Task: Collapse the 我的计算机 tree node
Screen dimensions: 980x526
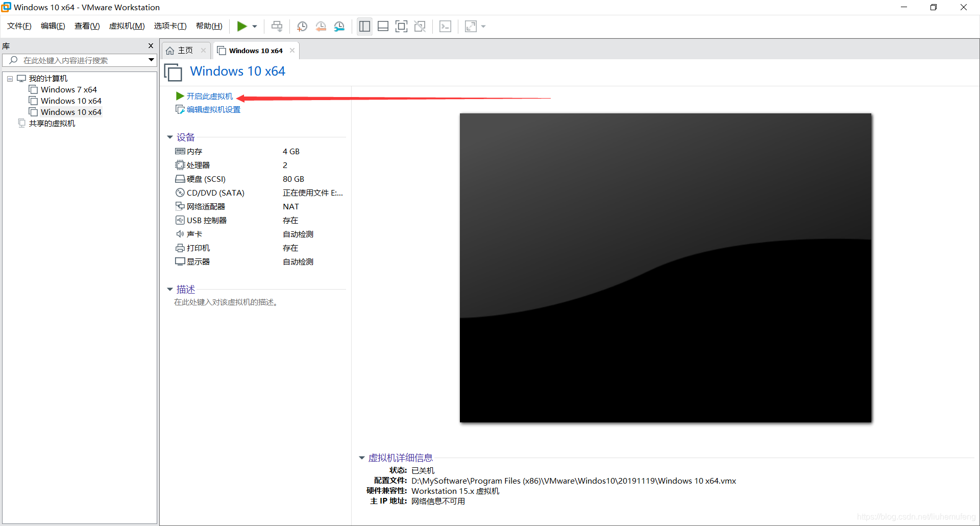Action: (x=10, y=79)
